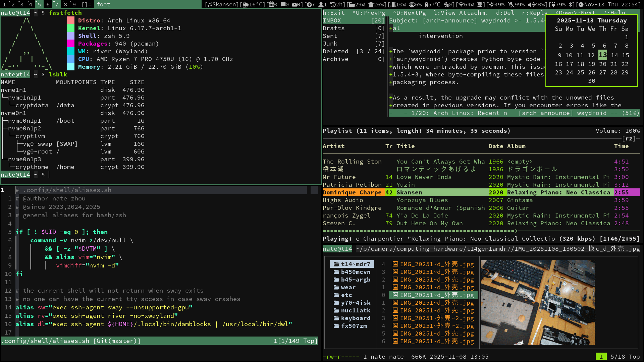The image size is (644, 362).
Task: Switch to workspace tag 5
Action: [x=39, y=4]
